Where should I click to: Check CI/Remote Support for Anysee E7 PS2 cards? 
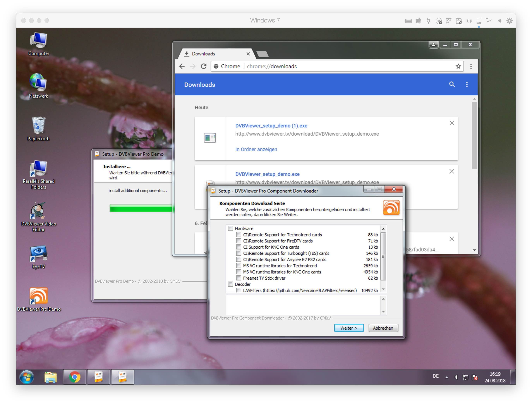click(x=239, y=259)
